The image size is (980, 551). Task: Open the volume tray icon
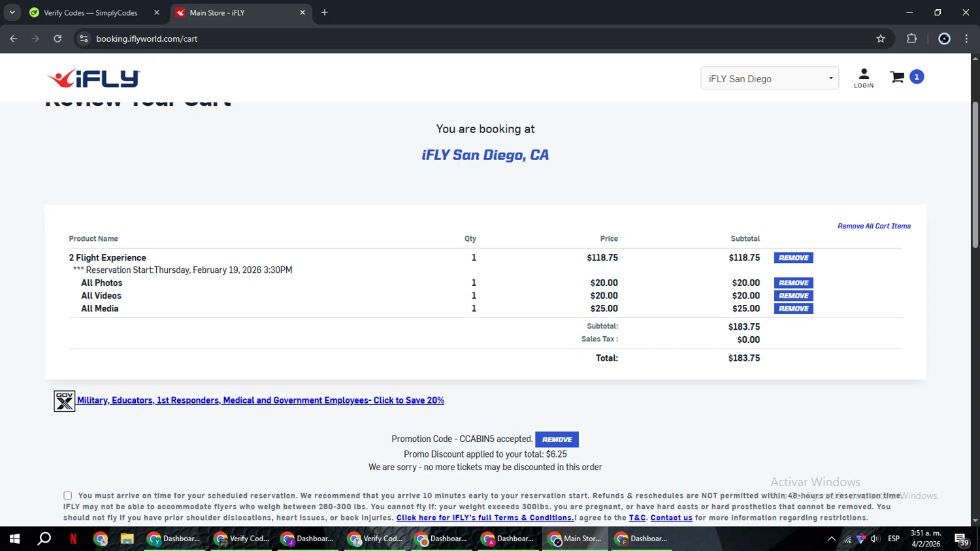(875, 539)
